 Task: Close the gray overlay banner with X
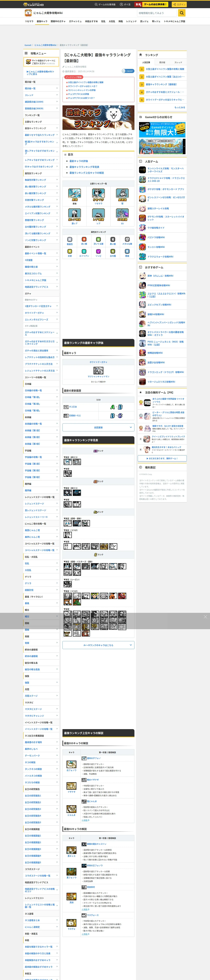205,617
